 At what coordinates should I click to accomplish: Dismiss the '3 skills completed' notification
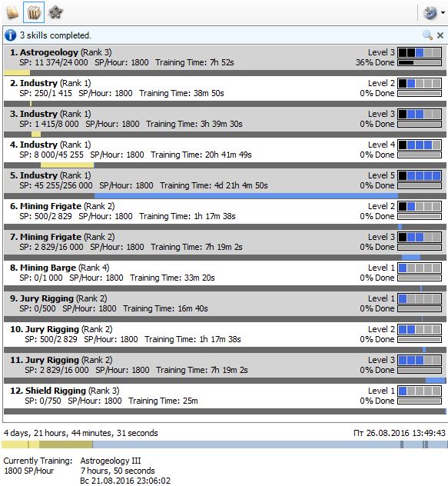click(440, 35)
